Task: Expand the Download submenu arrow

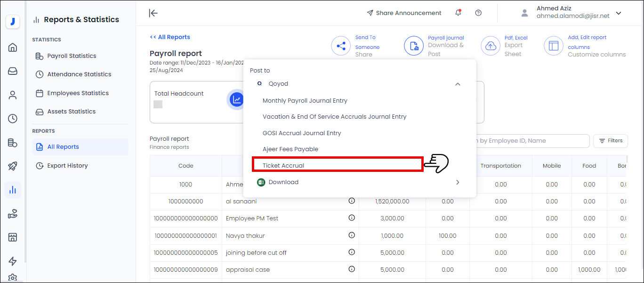Action: (x=458, y=182)
